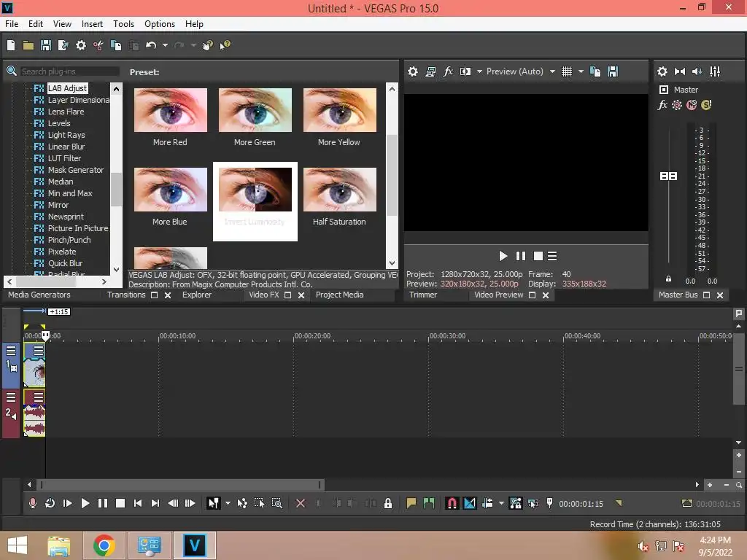747x560 pixels.
Task: Switch to Project Media tab
Action: (340, 295)
